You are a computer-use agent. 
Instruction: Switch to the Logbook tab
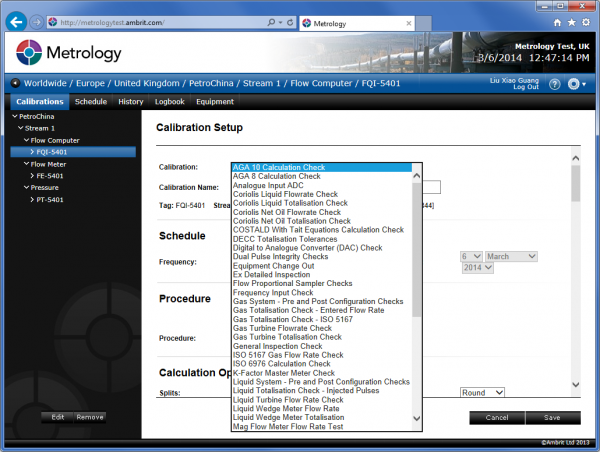[170, 102]
